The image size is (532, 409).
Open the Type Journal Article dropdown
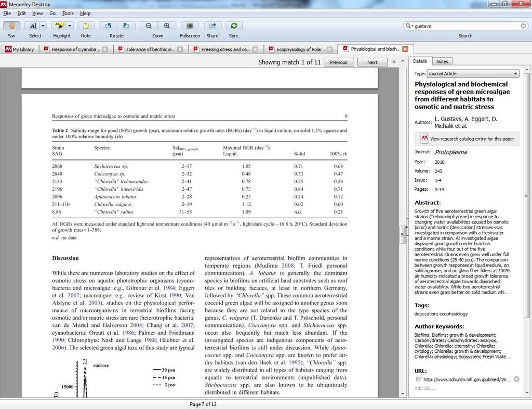tap(473, 73)
